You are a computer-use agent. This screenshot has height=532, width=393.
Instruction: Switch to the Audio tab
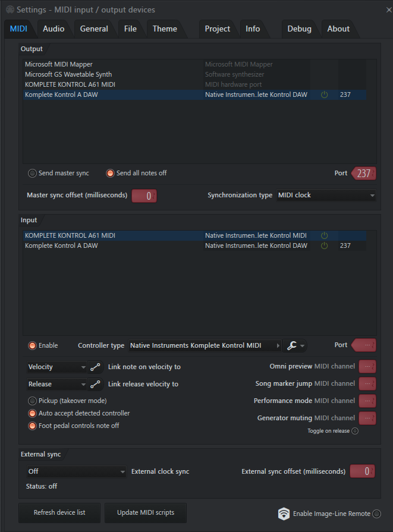tap(54, 29)
